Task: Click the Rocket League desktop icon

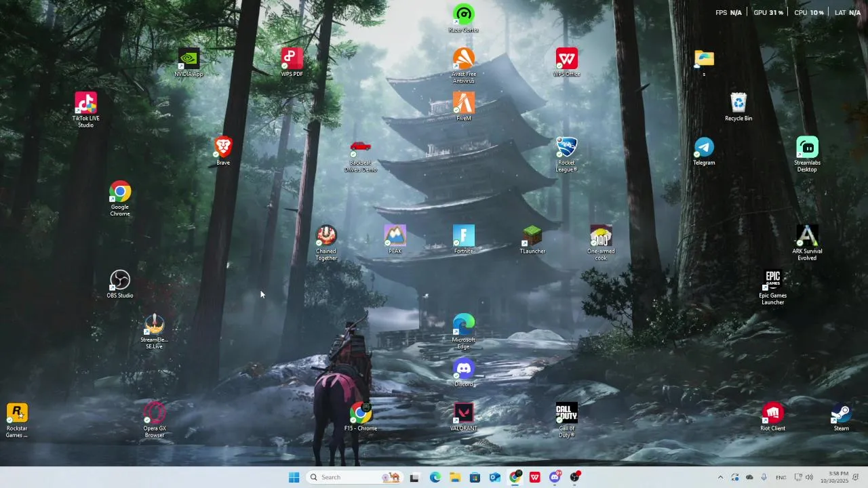Action: pos(567,155)
